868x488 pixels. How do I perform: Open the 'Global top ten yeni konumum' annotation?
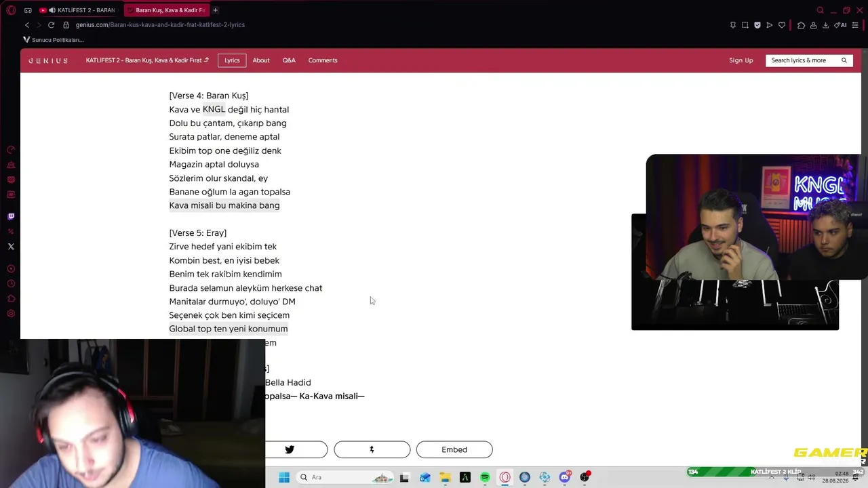(229, 329)
